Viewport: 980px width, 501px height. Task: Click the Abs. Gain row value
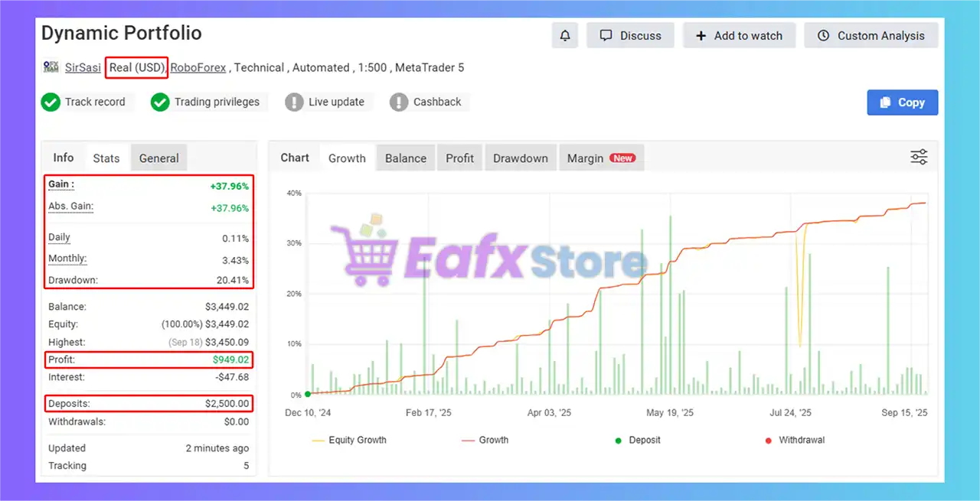[x=230, y=208]
